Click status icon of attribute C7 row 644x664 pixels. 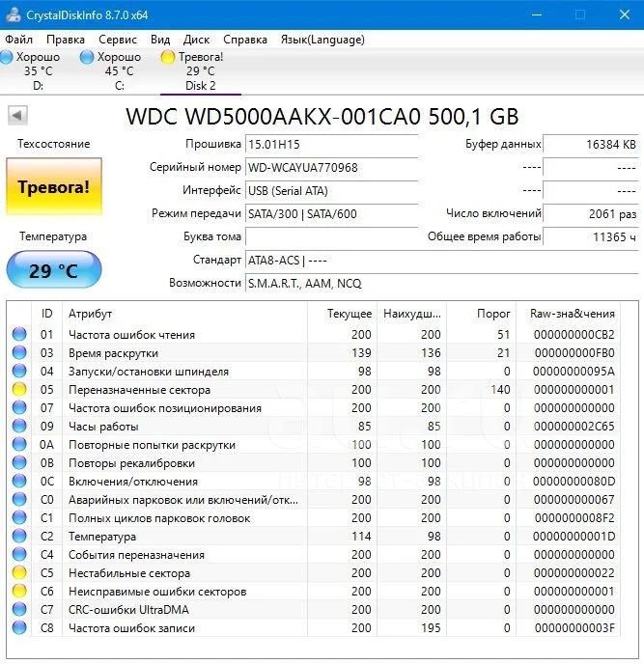click(19, 609)
